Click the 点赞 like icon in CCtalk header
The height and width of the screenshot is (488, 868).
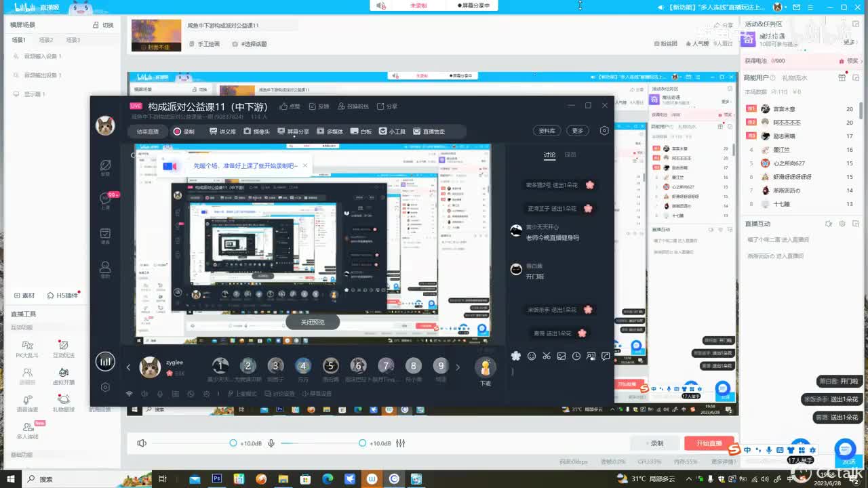(290, 106)
